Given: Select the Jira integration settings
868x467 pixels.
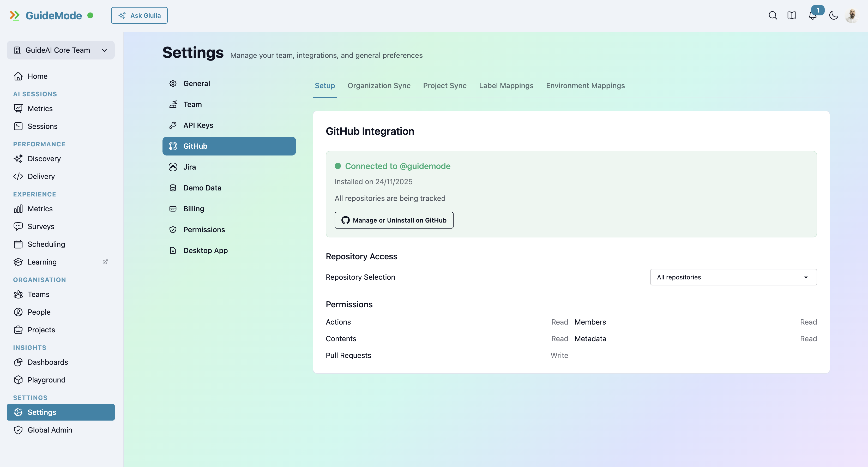Looking at the screenshot, I should point(189,167).
